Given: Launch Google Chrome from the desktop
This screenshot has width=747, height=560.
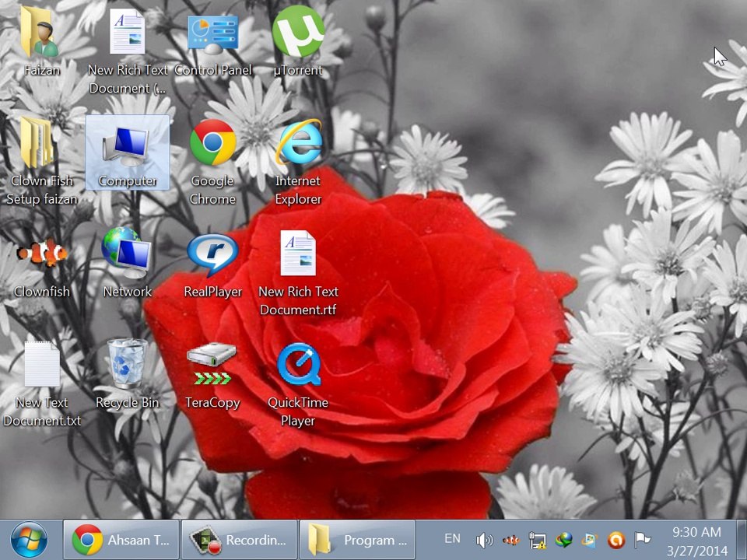Looking at the screenshot, I should point(213,162).
